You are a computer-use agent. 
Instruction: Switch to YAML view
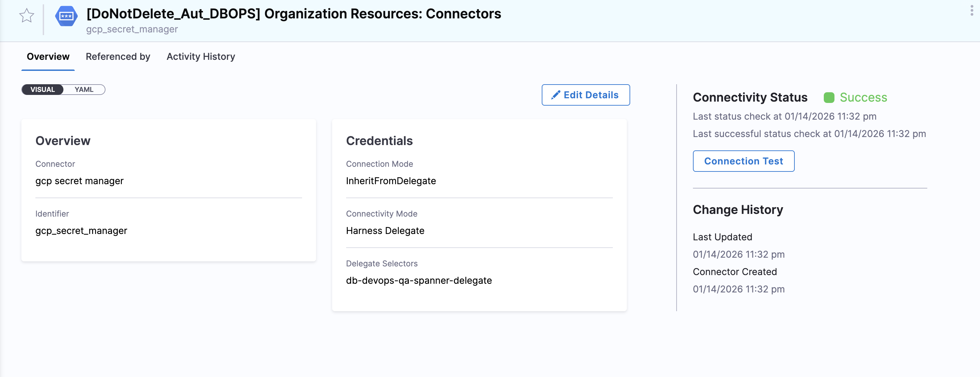84,90
